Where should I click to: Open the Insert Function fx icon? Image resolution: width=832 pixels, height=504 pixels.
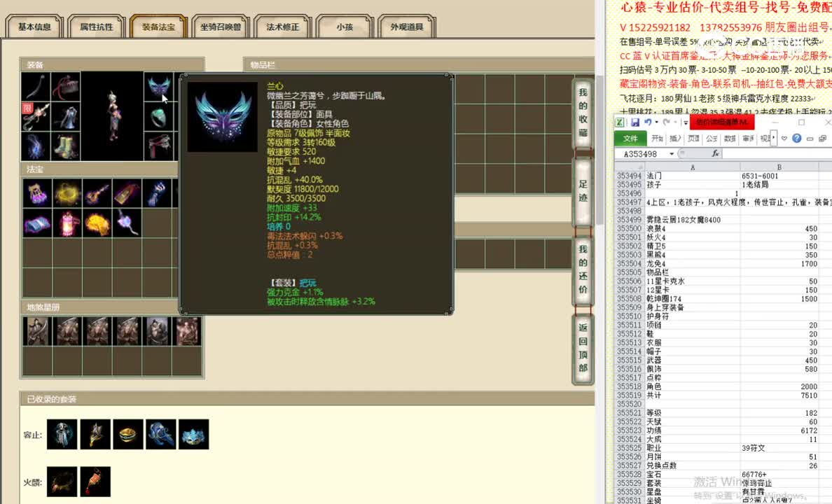tap(715, 153)
